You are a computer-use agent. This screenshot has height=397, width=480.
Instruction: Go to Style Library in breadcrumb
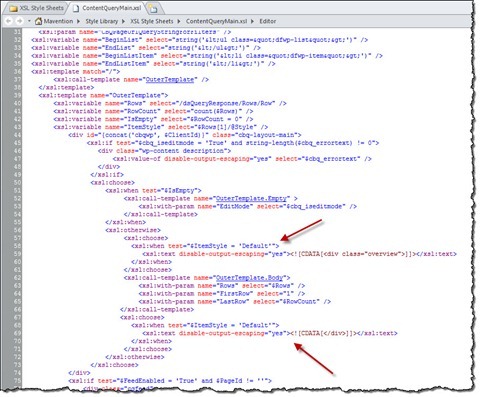pos(102,21)
